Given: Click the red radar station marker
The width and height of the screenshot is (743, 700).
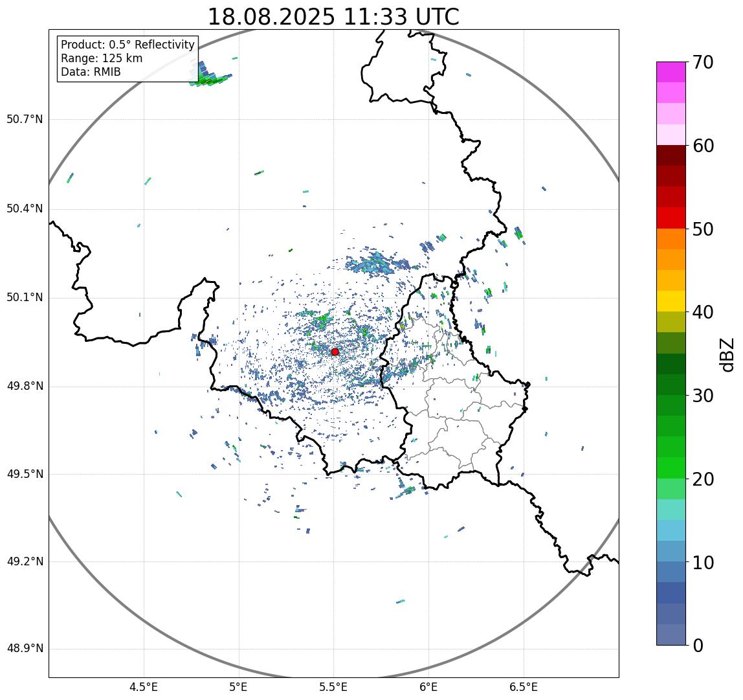Looking at the screenshot, I should [x=335, y=352].
